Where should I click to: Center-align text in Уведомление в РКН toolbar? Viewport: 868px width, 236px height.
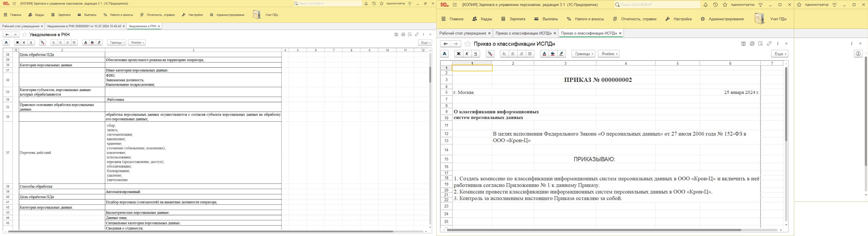click(x=61, y=43)
